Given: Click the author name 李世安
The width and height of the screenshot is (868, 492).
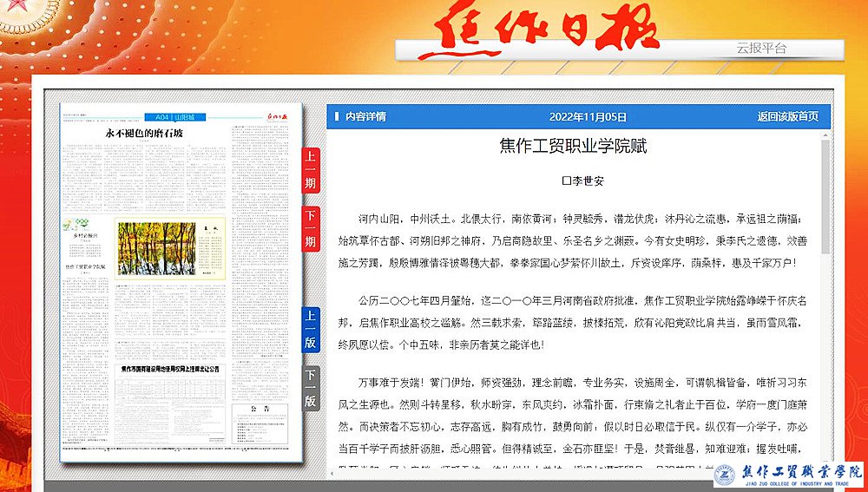Looking at the screenshot, I should (x=587, y=181).
